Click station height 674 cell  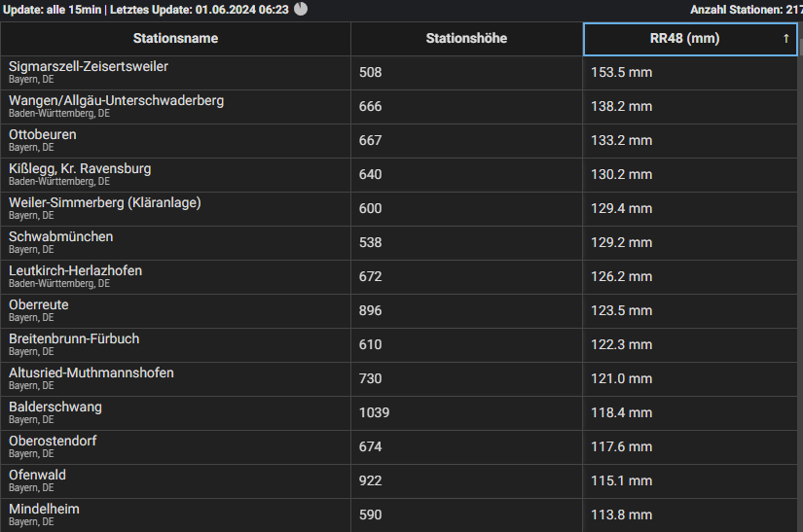pos(466,446)
